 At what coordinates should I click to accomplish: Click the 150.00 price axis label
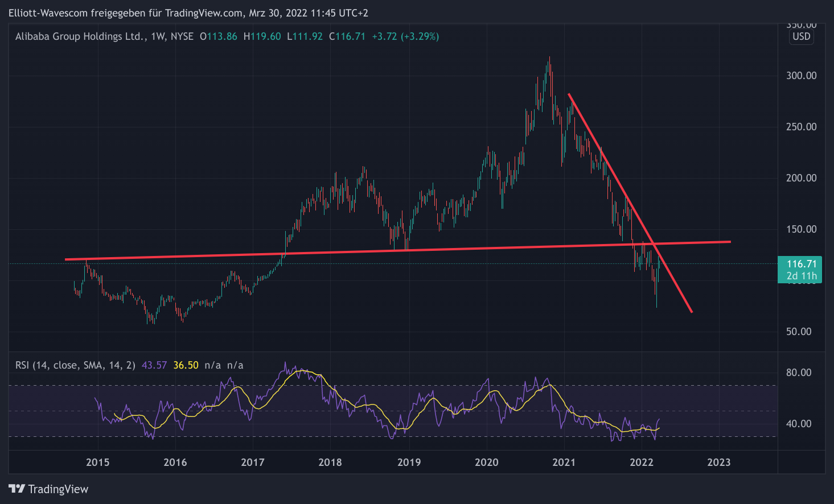802,229
